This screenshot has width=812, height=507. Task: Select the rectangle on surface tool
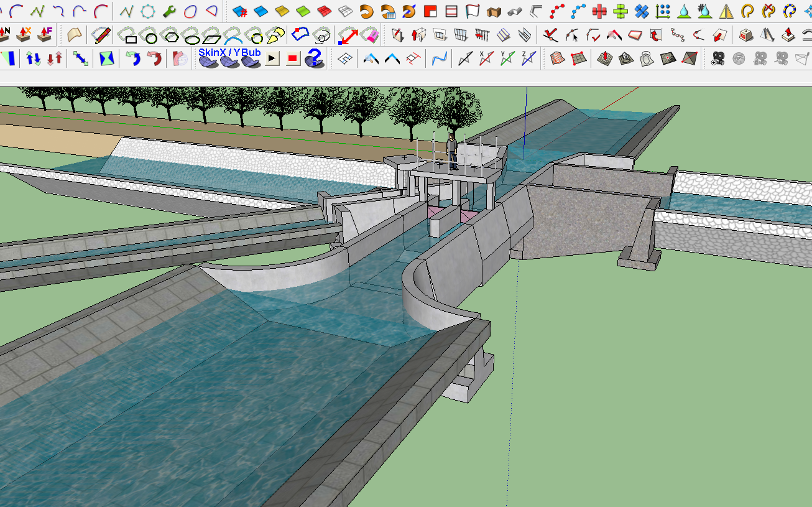coord(131,35)
